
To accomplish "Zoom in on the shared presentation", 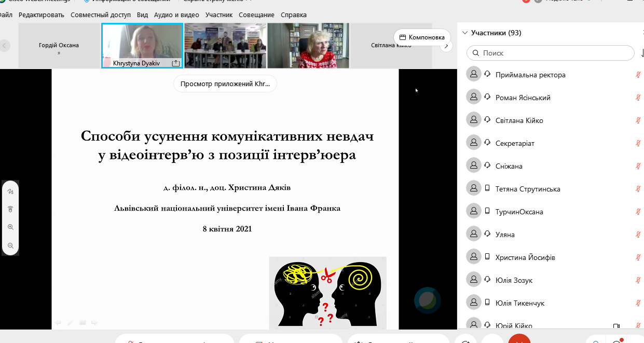I will (10, 227).
